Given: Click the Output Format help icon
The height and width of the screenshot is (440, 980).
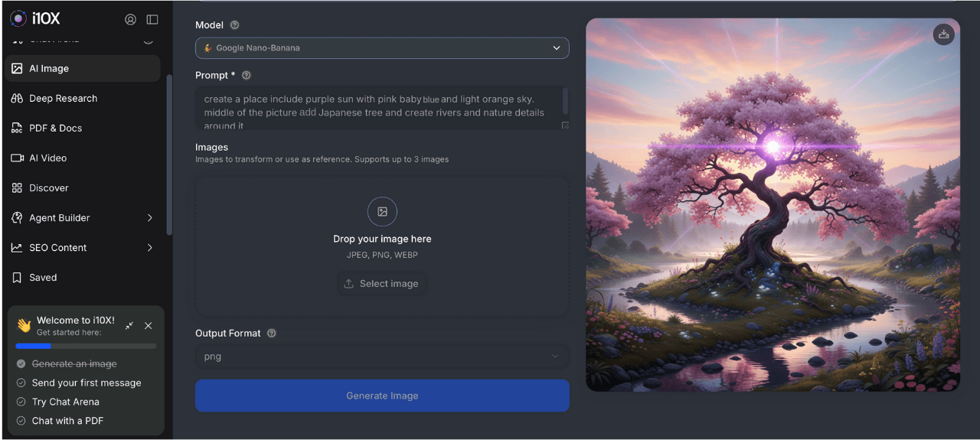Looking at the screenshot, I should pyautogui.click(x=272, y=334).
